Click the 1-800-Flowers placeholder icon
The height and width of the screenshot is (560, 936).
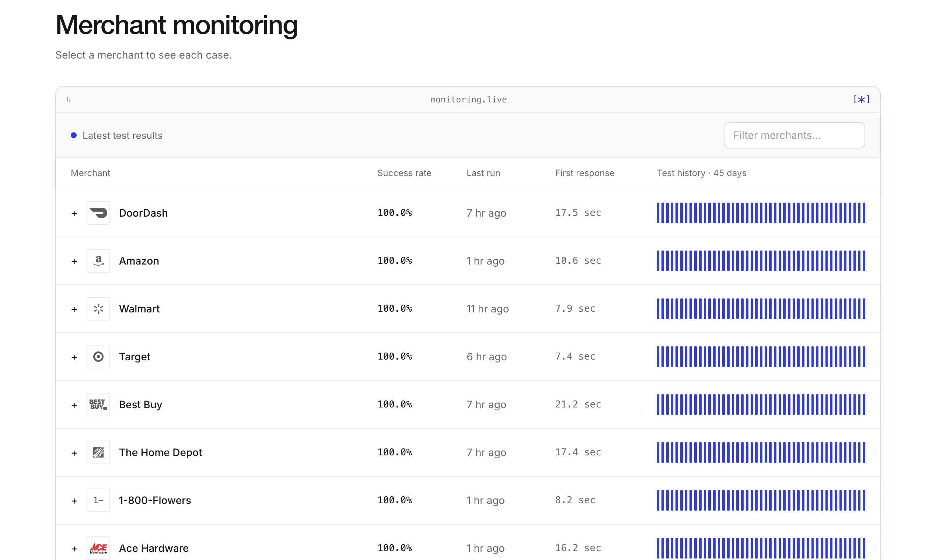(x=98, y=500)
